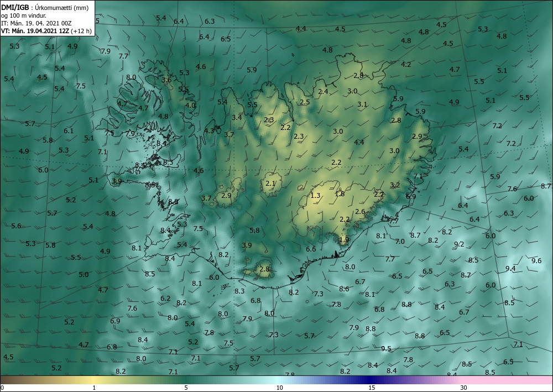The image size is (553, 392).
Task: Click the 'DMI/IGB : Úrkomumætti (mm)' title text
Action: point(45,8)
